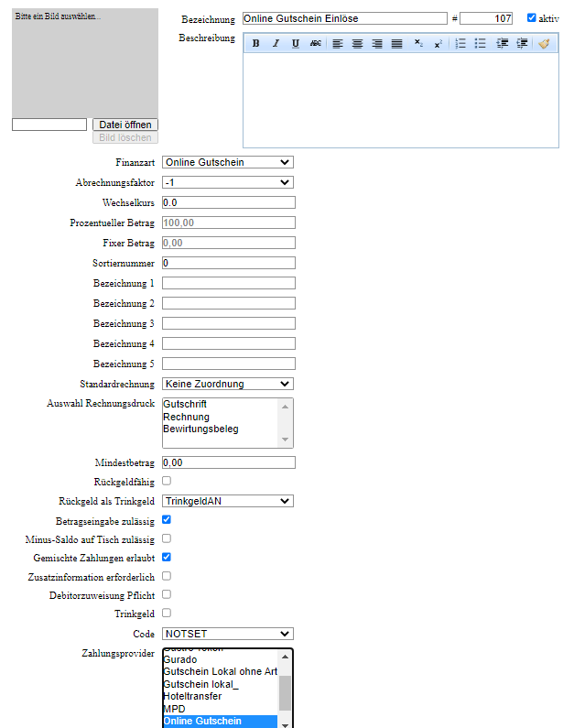Apply subscript formatting
This screenshot has height=728, width=563.
(x=418, y=43)
